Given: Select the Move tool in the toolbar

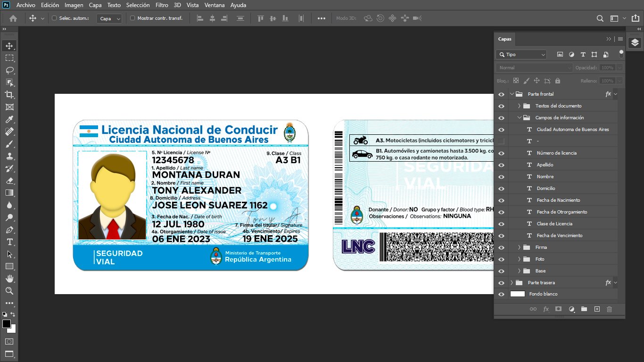Looking at the screenshot, I should (x=9, y=46).
